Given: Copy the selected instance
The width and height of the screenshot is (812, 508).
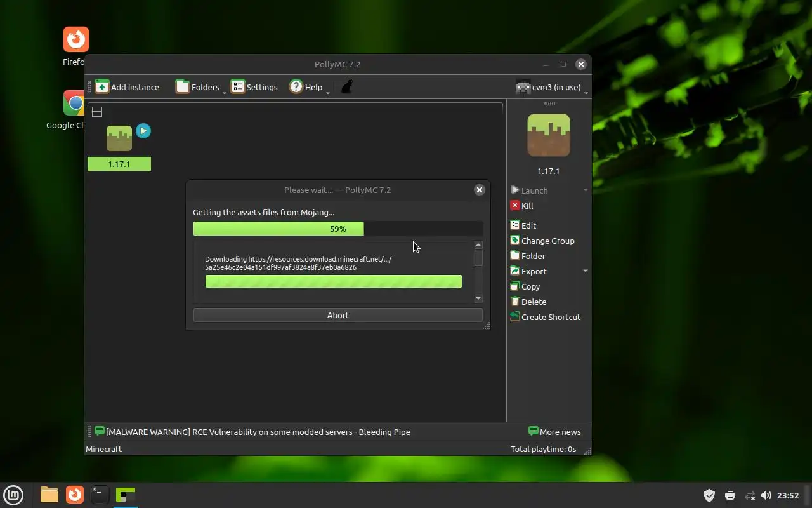Looking at the screenshot, I should (525, 286).
